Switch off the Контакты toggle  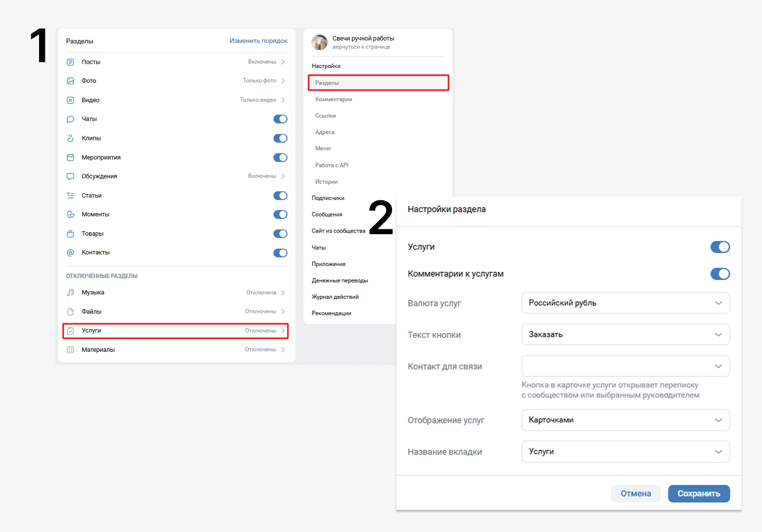(280, 253)
